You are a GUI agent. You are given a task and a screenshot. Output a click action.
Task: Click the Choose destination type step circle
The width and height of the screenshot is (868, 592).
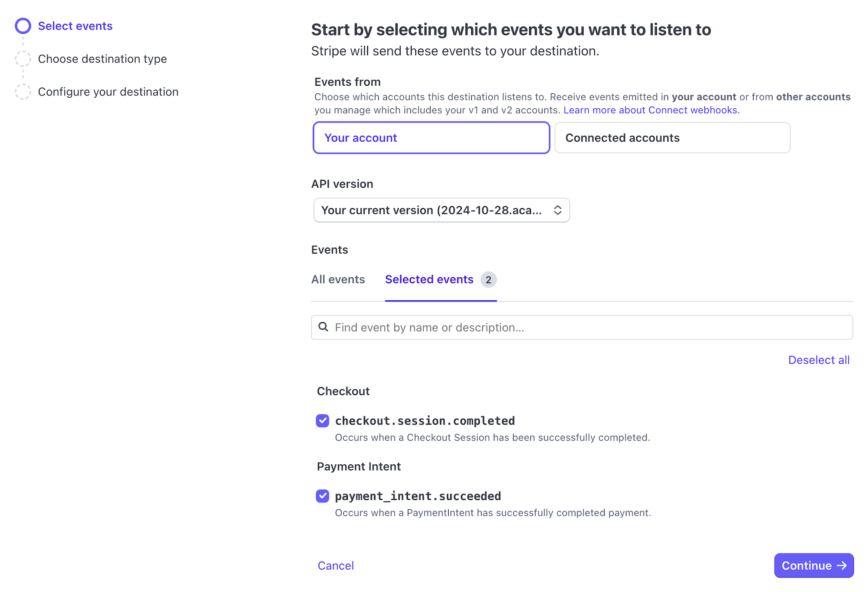[23, 59]
